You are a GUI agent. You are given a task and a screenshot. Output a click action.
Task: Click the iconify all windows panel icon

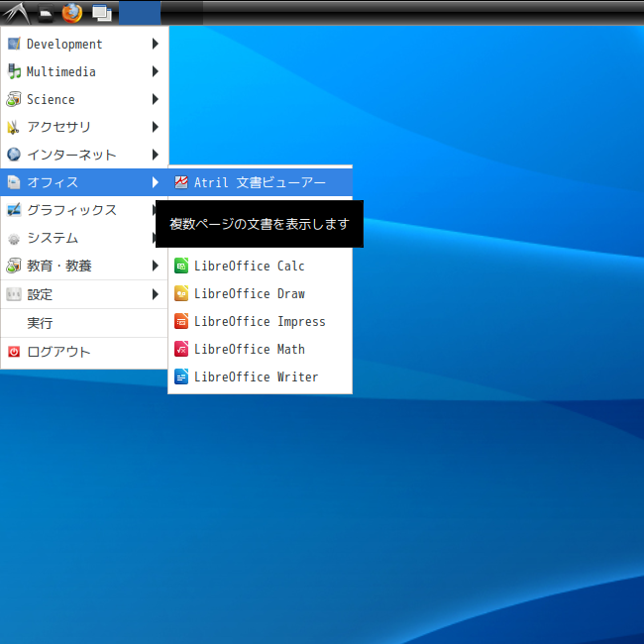click(x=102, y=13)
